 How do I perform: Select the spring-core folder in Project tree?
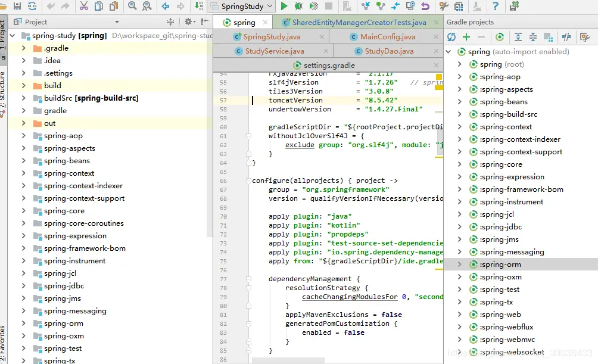64,211
